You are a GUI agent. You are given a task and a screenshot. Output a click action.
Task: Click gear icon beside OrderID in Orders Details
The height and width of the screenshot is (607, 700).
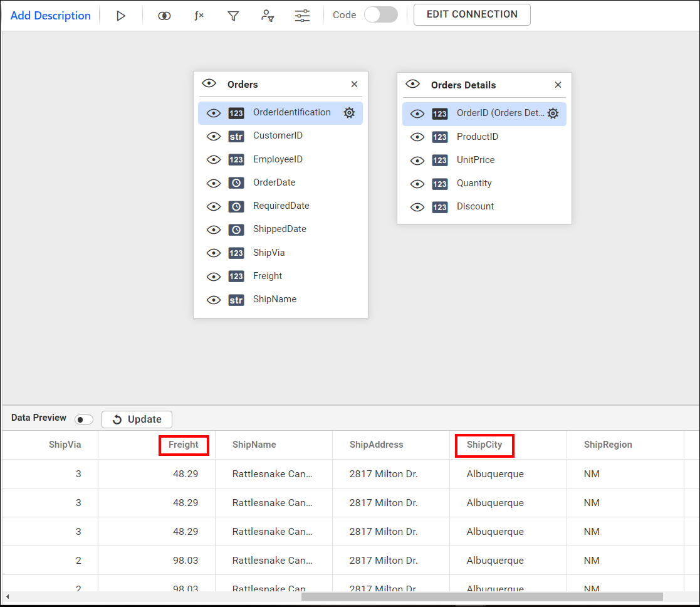click(553, 113)
